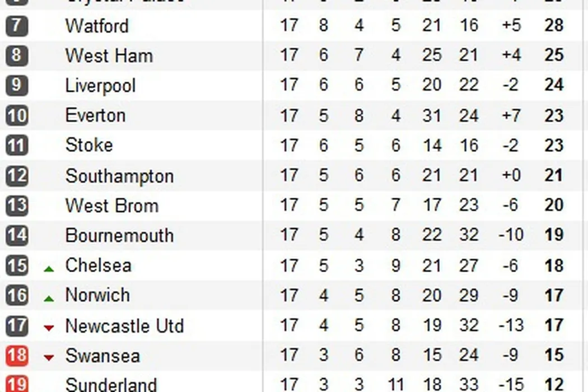Click the red down arrow beside Swansea

49,357
